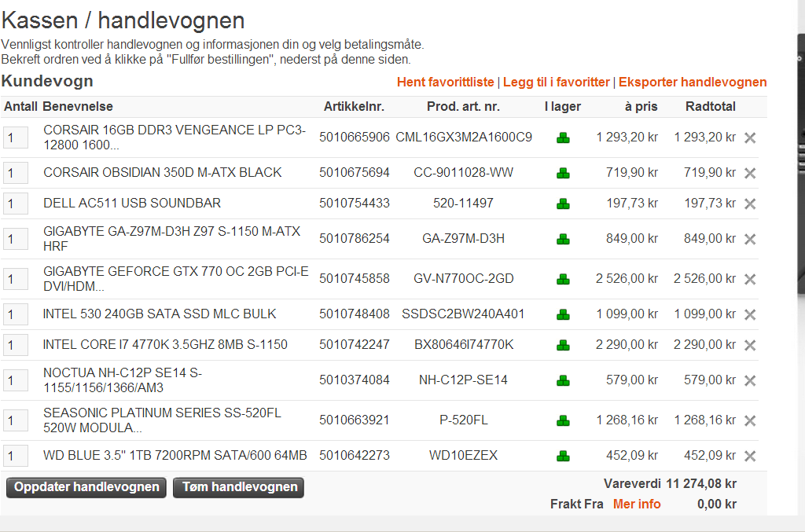Select article number 5010665906
The image size is (805, 532).
(355, 137)
